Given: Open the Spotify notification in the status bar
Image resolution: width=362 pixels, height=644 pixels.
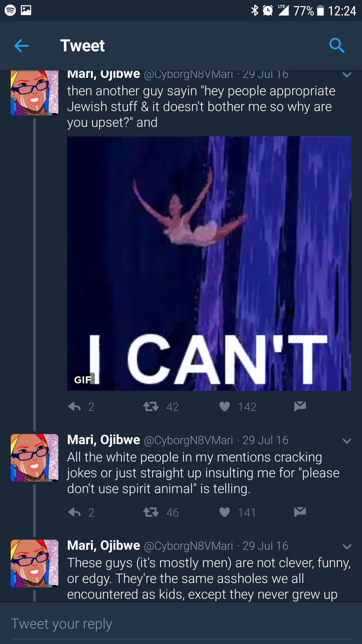Looking at the screenshot, I should point(10,10).
